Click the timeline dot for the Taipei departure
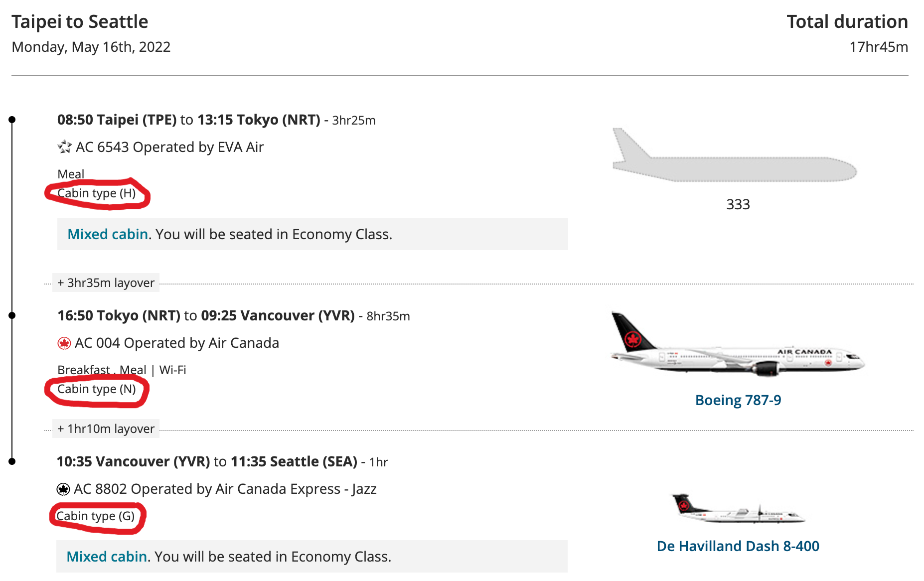This screenshot has width=924, height=581. point(12,120)
